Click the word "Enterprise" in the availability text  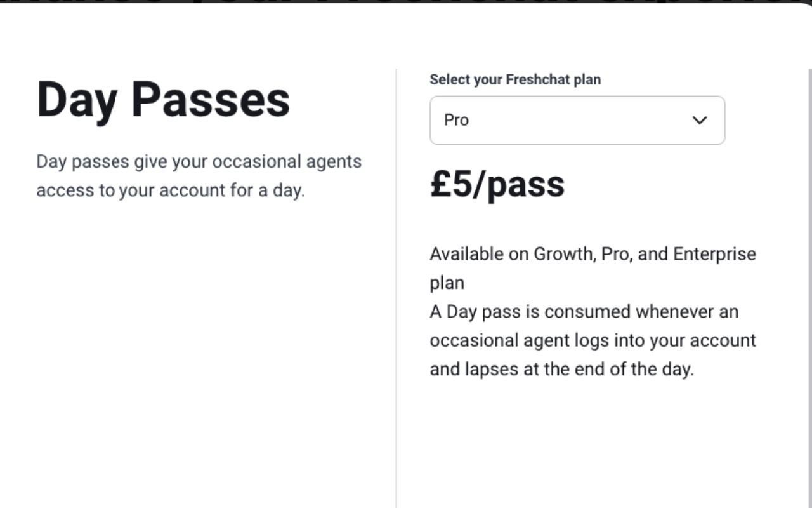(714, 254)
